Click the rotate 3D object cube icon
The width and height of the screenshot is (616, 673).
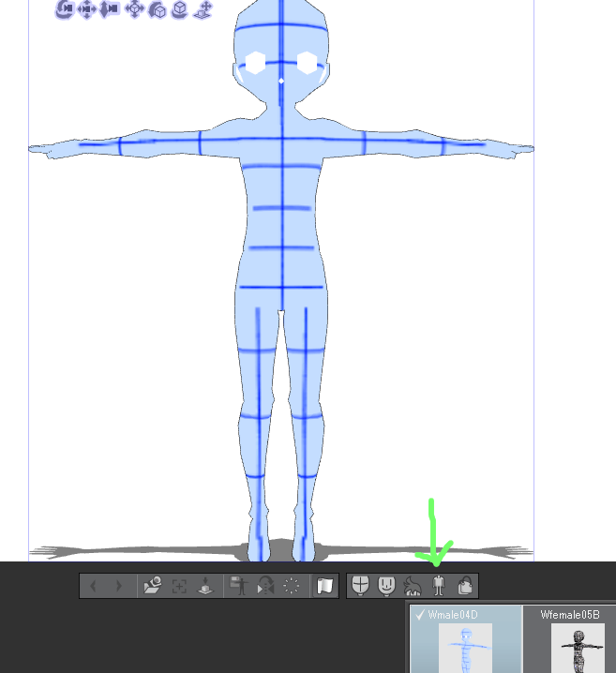(x=157, y=9)
